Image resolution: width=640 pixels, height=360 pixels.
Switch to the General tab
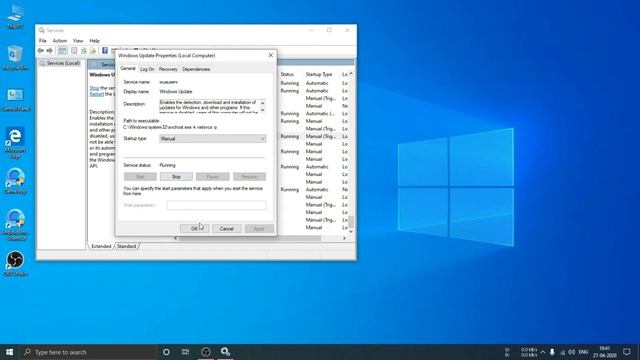128,69
